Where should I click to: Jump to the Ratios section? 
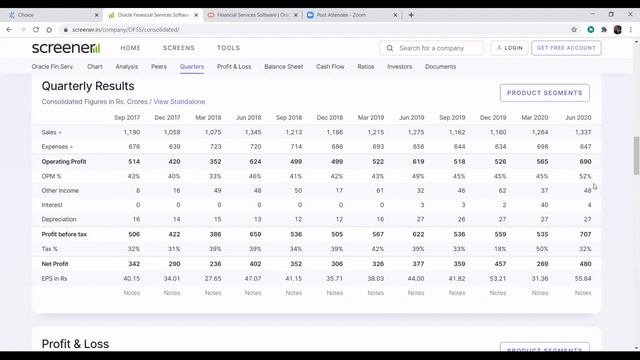click(366, 67)
